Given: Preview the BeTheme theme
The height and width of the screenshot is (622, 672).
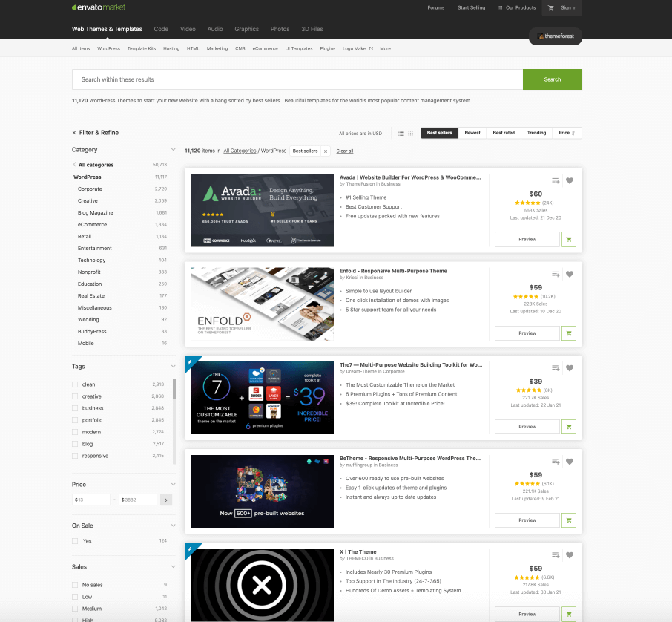Looking at the screenshot, I should tap(527, 520).
